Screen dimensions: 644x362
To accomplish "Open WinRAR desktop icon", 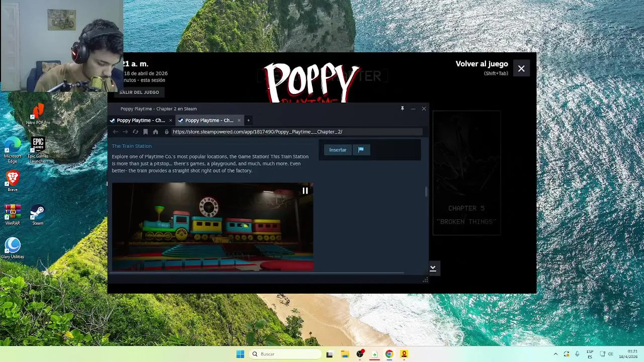I will coord(13,215).
